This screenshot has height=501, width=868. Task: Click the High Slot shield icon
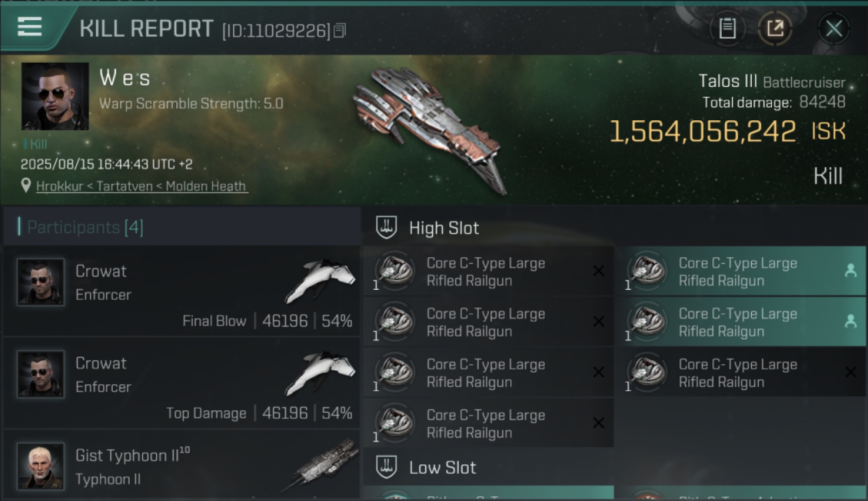(387, 227)
